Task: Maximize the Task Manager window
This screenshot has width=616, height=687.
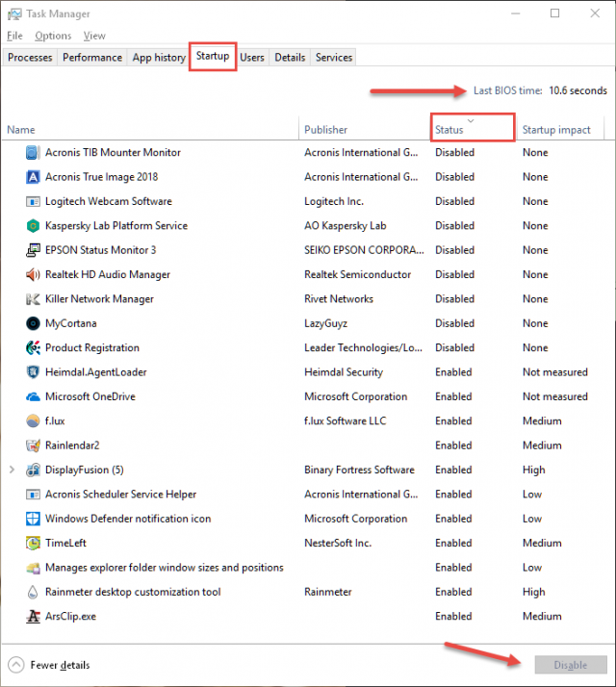Action: (x=554, y=13)
